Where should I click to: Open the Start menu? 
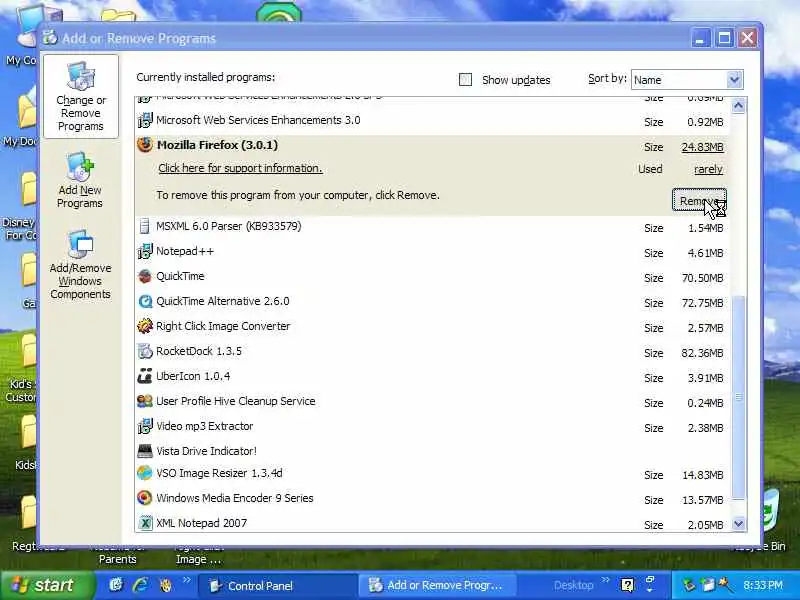coord(47,585)
